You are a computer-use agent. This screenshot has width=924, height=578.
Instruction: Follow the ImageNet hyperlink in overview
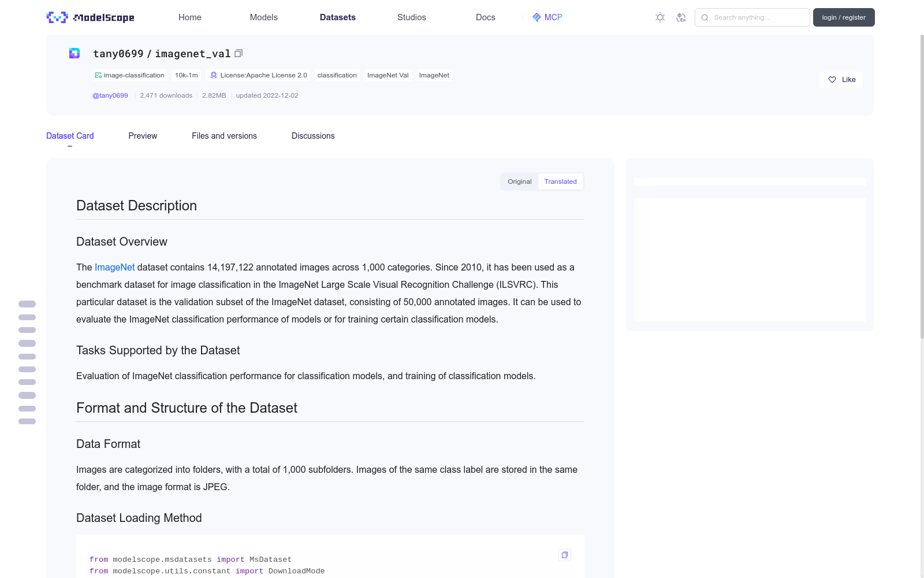pos(114,267)
